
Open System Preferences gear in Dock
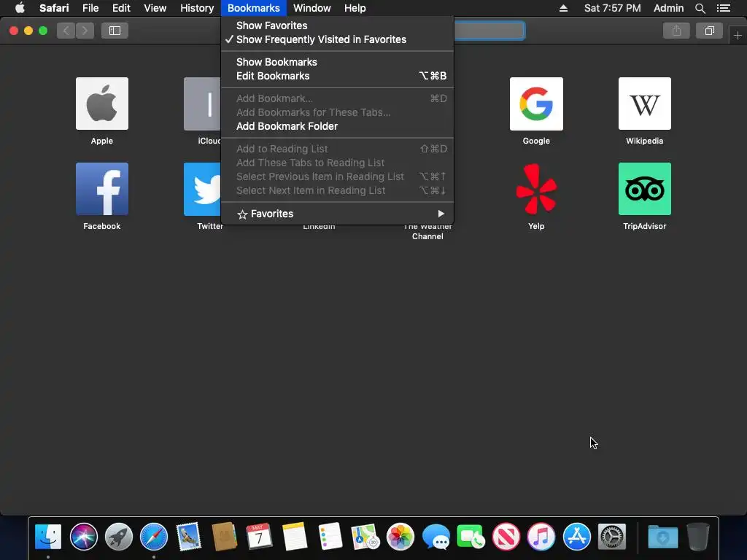pos(612,537)
